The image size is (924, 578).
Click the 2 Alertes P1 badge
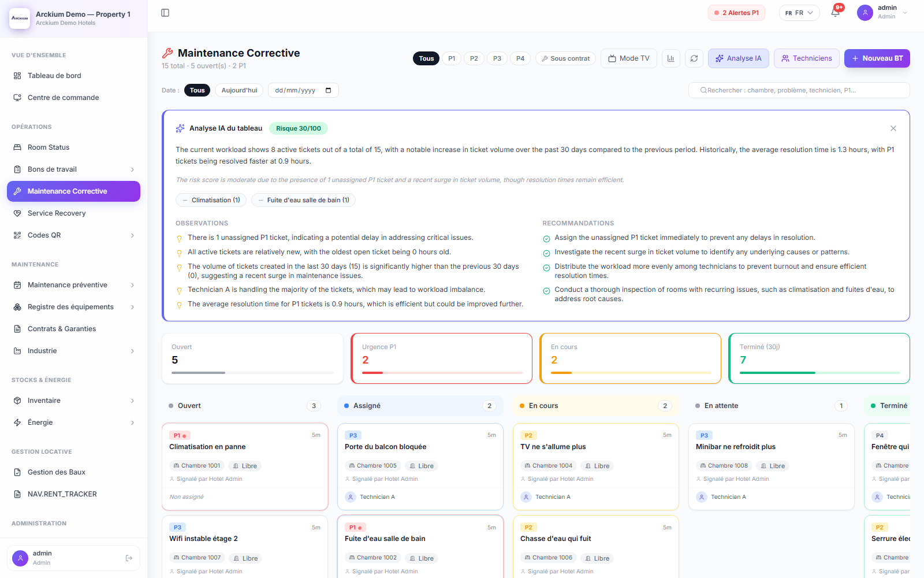coord(736,13)
